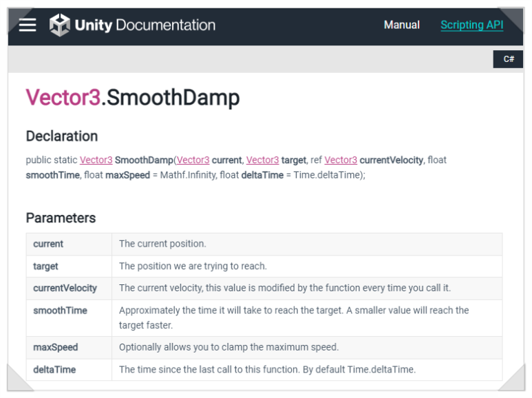Select the 'target' parameter name cell
The image size is (532, 398).
tap(69, 266)
